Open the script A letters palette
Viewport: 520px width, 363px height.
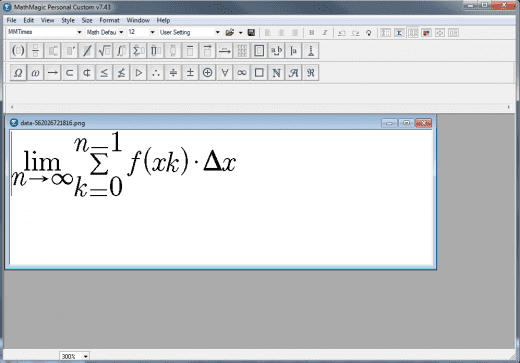pos(293,73)
